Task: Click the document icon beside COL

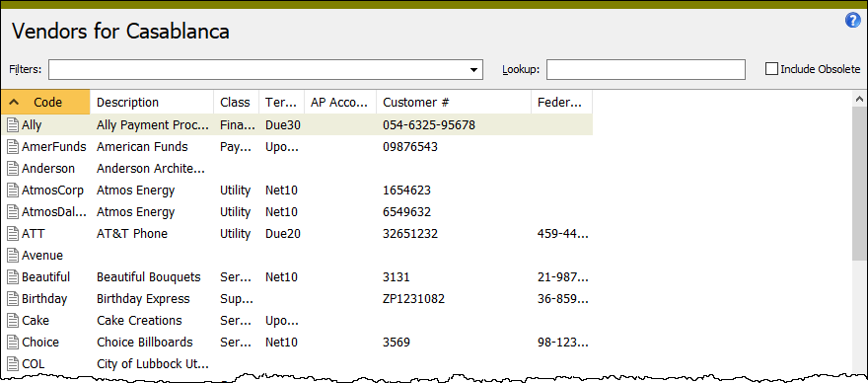Action: pos(13,363)
